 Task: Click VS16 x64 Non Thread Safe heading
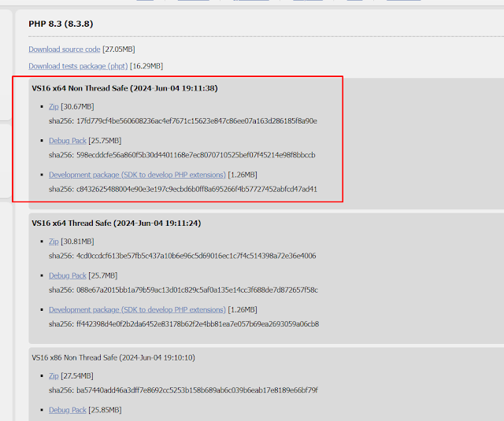pyautogui.click(x=124, y=88)
